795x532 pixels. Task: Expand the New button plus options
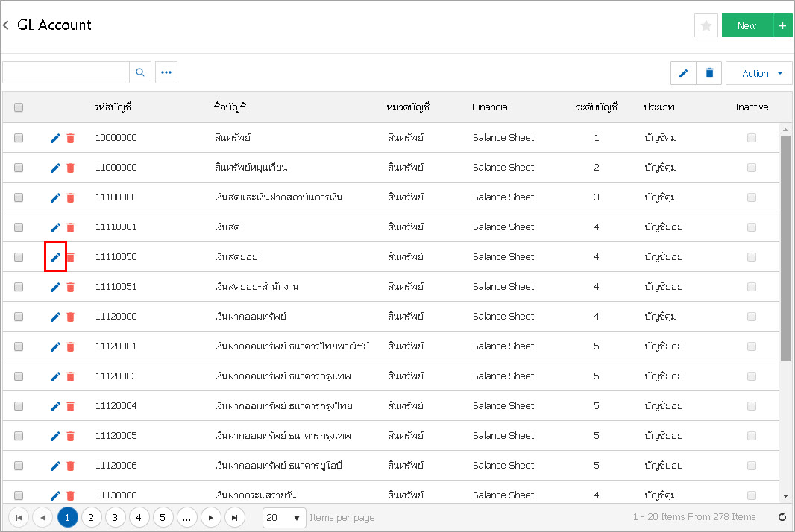(x=782, y=25)
